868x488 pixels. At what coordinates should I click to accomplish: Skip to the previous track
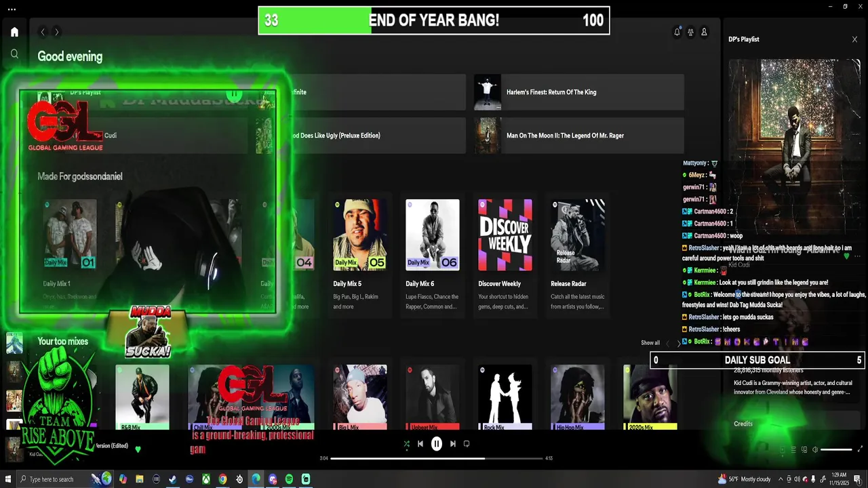tap(420, 444)
